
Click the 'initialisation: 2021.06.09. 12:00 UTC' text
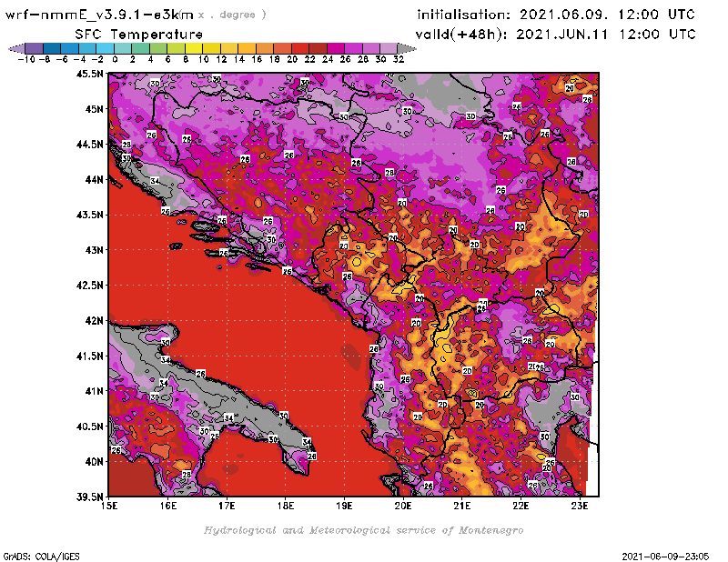[x=556, y=15]
